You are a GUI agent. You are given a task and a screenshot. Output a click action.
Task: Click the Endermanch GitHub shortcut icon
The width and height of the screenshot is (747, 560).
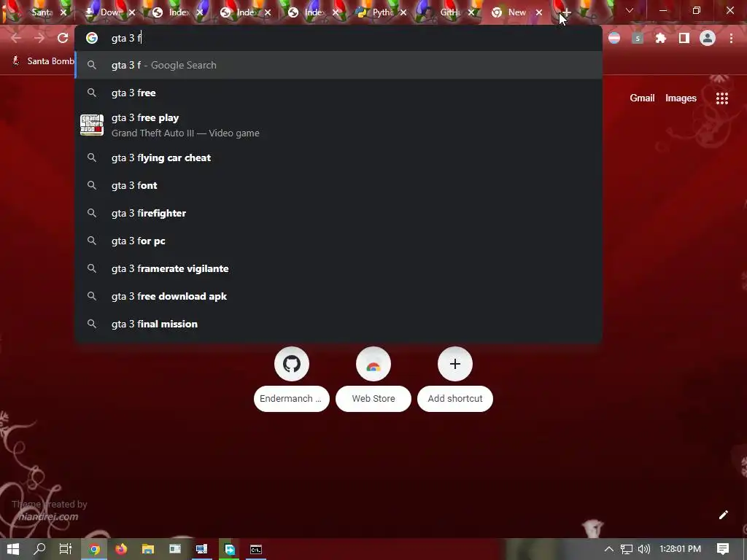pyautogui.click(x=292, y=364)
